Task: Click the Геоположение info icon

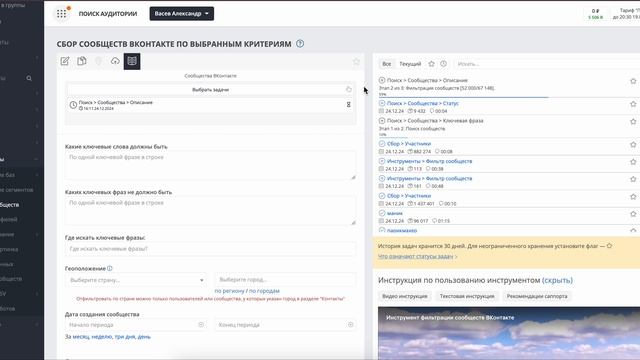Action: (x=110, y=268)
